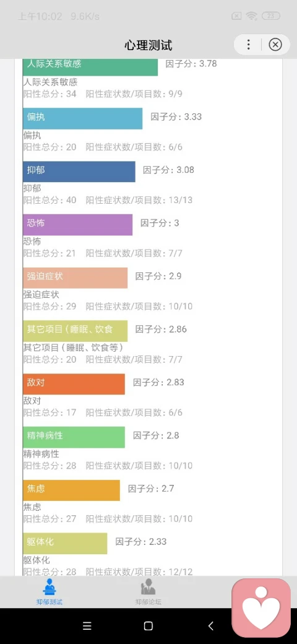This screenshot has width=297, height=644.
Task: Tap the purple 恐怖 bar
Action: point(77,225)
